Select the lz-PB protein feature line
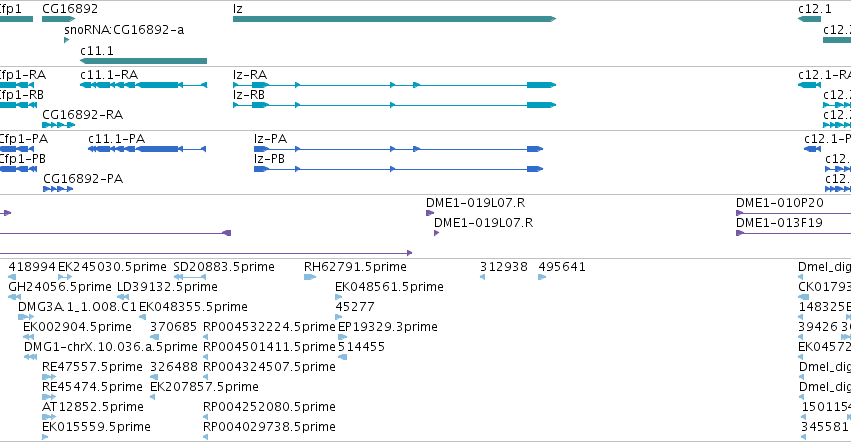 point(398,169)
